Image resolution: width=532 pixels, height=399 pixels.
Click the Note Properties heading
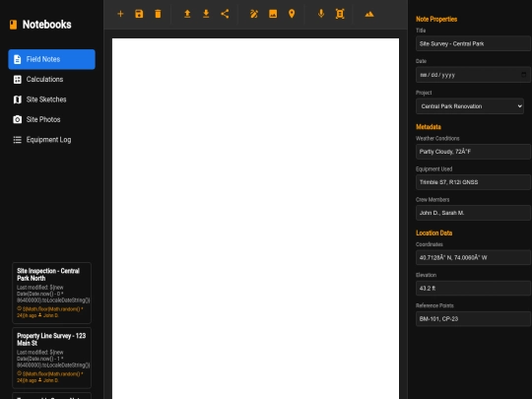(x=436, y=20)
